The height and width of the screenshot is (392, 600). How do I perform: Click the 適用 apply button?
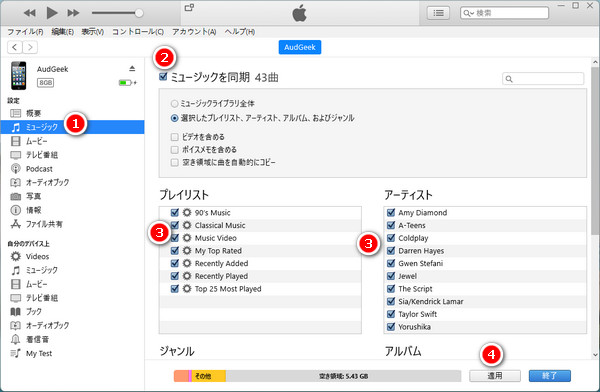coord(495,376)
